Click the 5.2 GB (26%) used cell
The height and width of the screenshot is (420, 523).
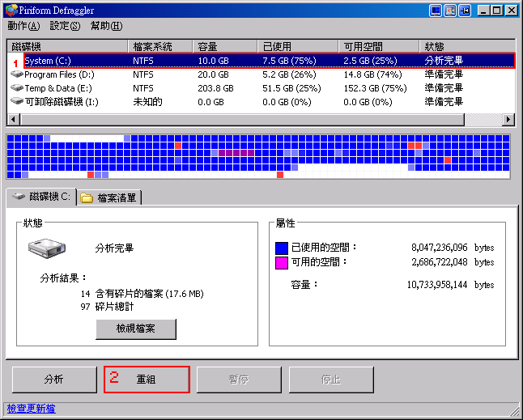click(289, 74)
